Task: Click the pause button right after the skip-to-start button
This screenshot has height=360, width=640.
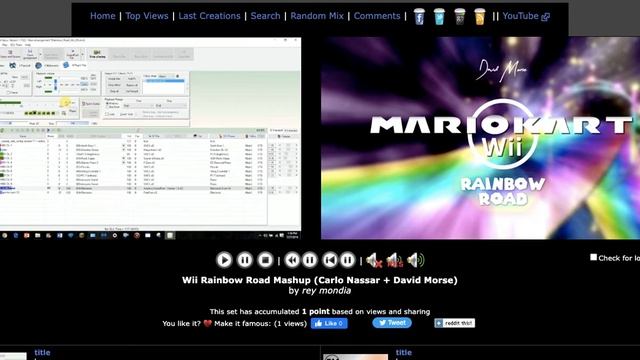Action: click(348, 260)
